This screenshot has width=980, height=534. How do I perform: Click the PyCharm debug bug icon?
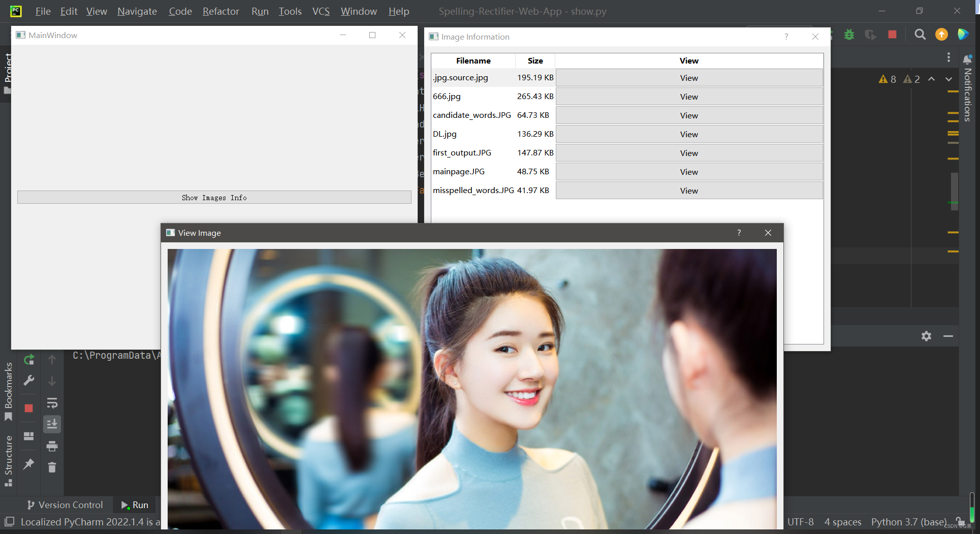849,35
